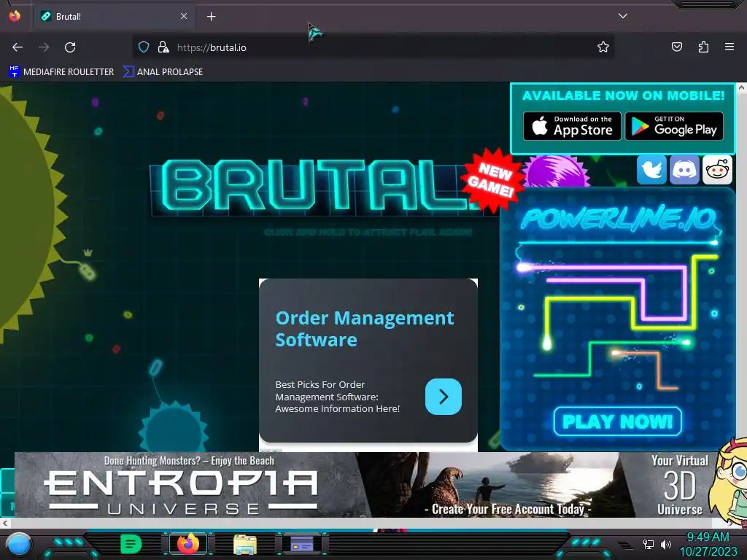This screenshot has height=560, width=747.
Task: Get it on Google Play button
Action: (674, 126)
